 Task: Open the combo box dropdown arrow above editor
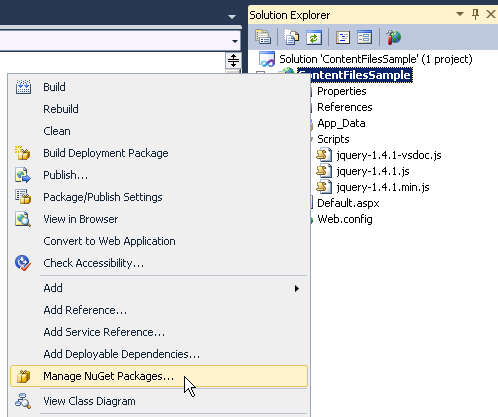[x=235, y=41]
